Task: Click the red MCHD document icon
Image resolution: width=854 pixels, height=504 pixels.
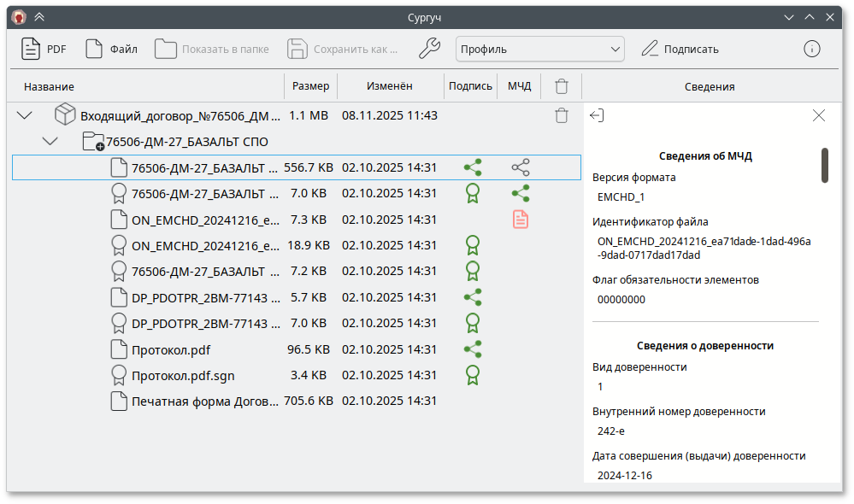Action: tap(520, 220)
